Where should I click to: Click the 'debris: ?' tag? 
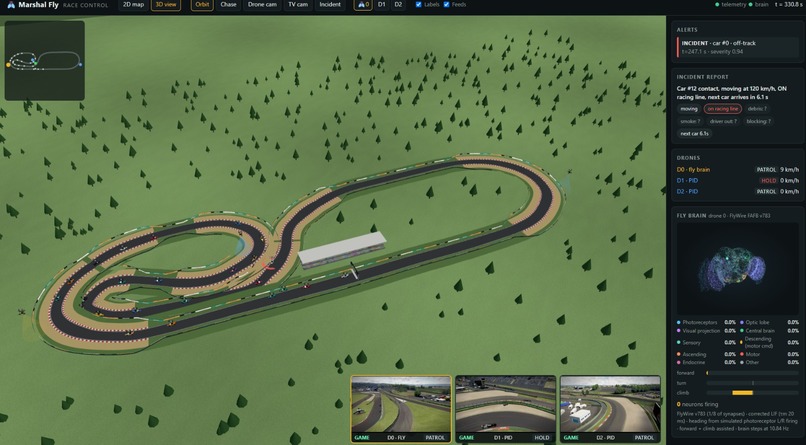(757, 109)
